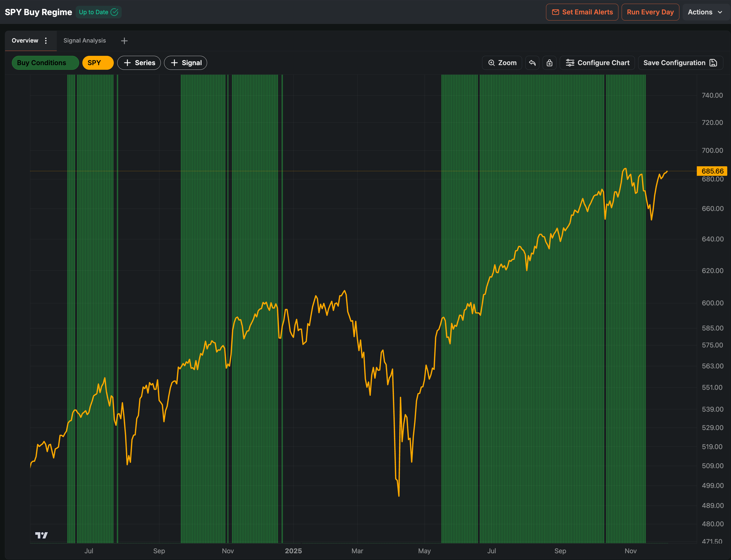Click the Up to Date status badge
731x560 pixels.
click(98, 12)
